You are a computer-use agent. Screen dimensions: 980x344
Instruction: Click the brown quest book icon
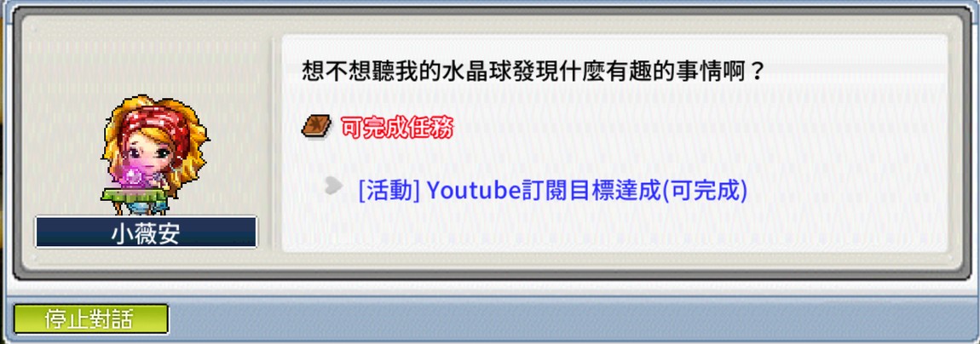pyautogui.click(x=317, y=127)
